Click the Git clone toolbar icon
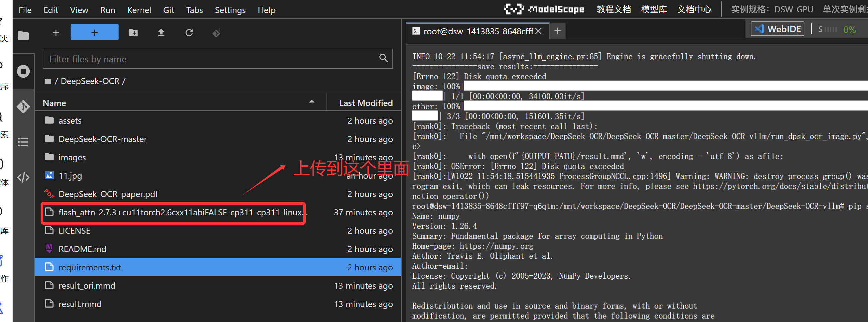868x322 pixels. [x=217, y=33]
